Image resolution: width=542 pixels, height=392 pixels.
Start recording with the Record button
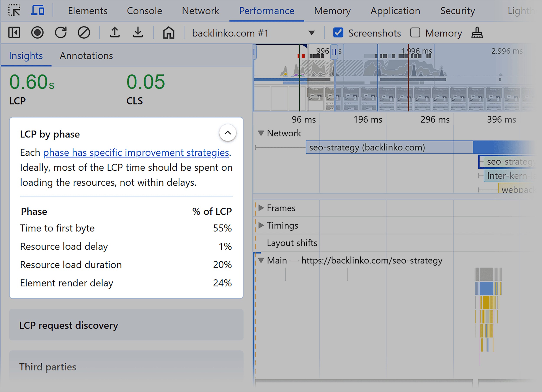point(37,33)
